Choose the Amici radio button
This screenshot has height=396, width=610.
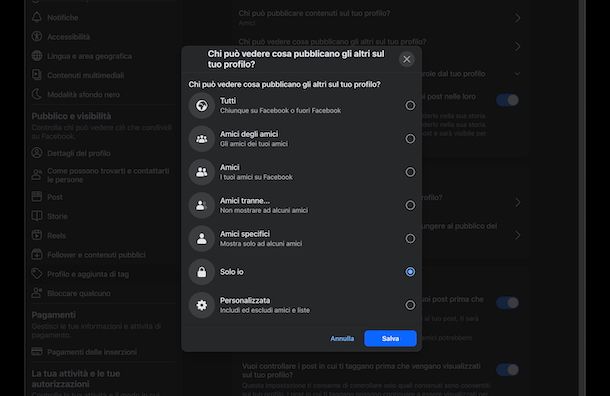pos(410,172)
